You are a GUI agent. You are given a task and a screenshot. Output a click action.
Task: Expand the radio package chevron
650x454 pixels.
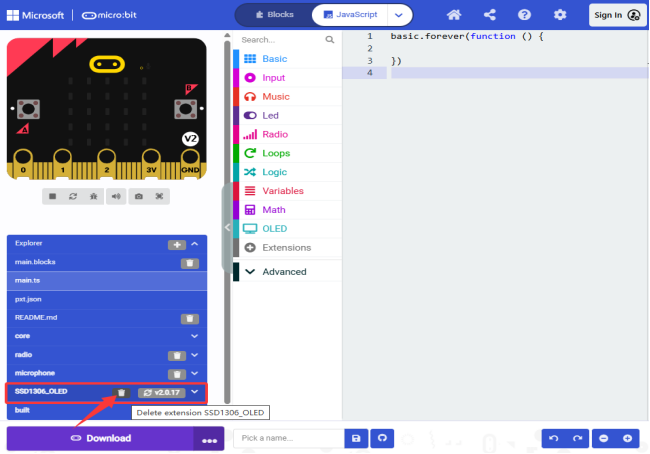pyautogui.click(x=195, y=355)
